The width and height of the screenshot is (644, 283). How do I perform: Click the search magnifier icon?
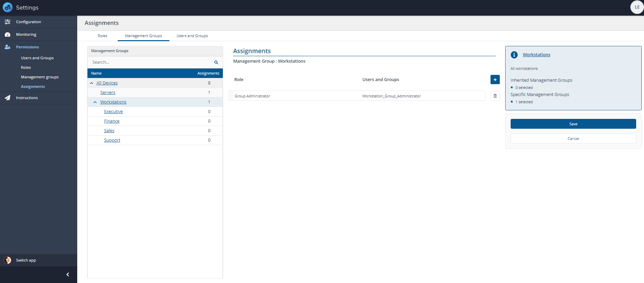tap(216, 62)
